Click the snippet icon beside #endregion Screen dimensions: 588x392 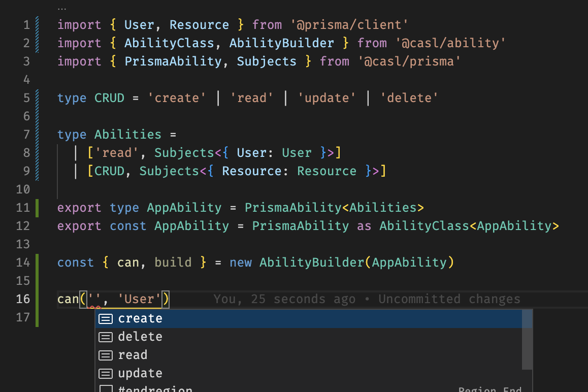tap(105, 389)
